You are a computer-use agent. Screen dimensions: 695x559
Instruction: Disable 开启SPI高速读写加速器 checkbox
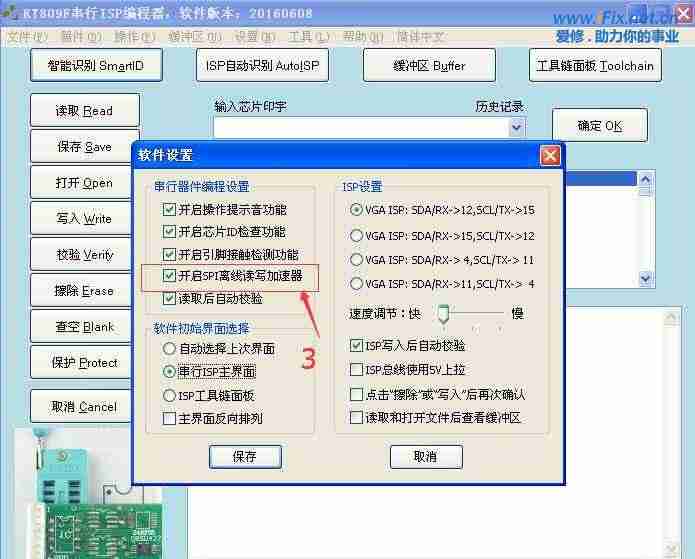tap(169, 275)
